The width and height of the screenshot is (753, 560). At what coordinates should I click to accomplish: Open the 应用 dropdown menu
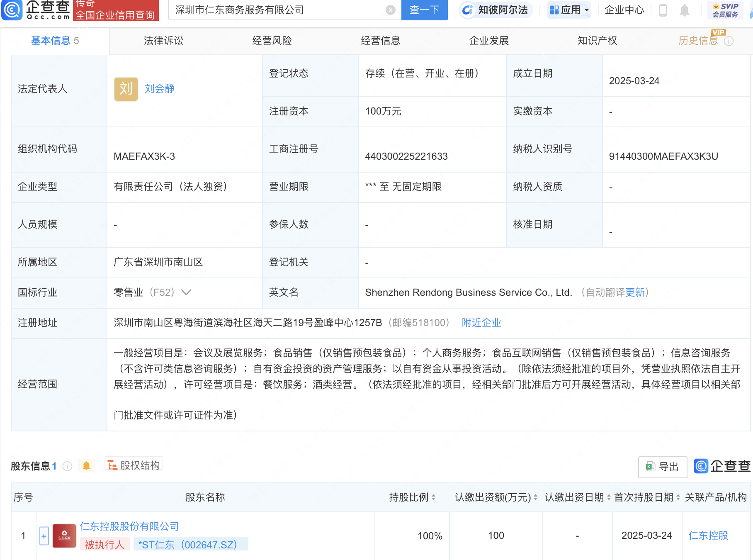point(569,10)
